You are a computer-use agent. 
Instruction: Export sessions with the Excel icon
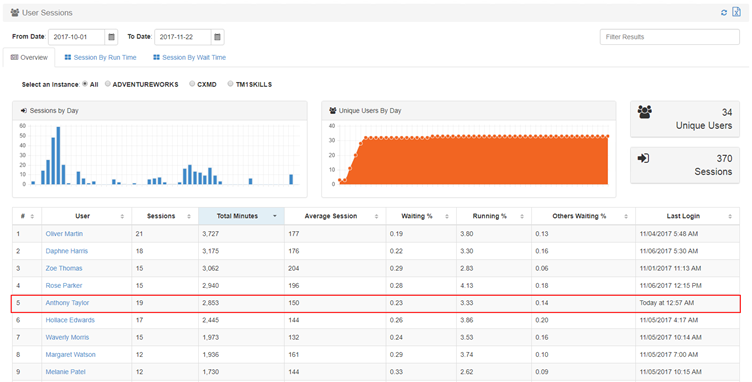736,12
